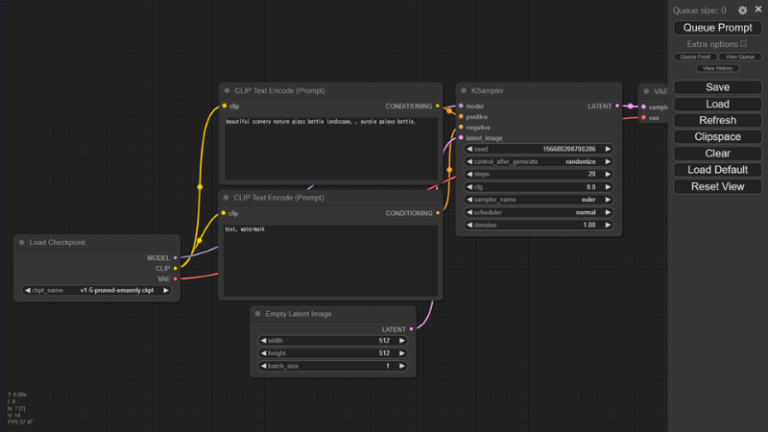Viewport: 768px width, 432px height.
Task: Increase cfg with right arrow
Action: pos(608,187)
